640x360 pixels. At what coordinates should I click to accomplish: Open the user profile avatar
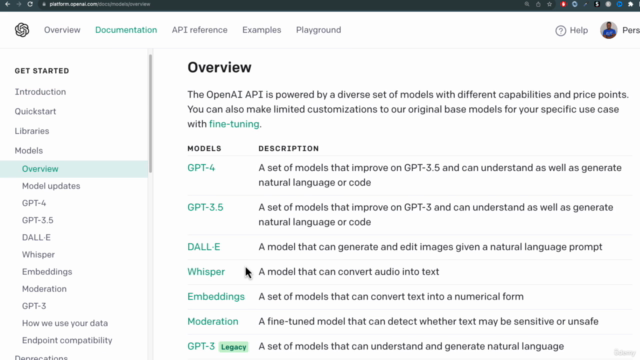pos(609,30)
